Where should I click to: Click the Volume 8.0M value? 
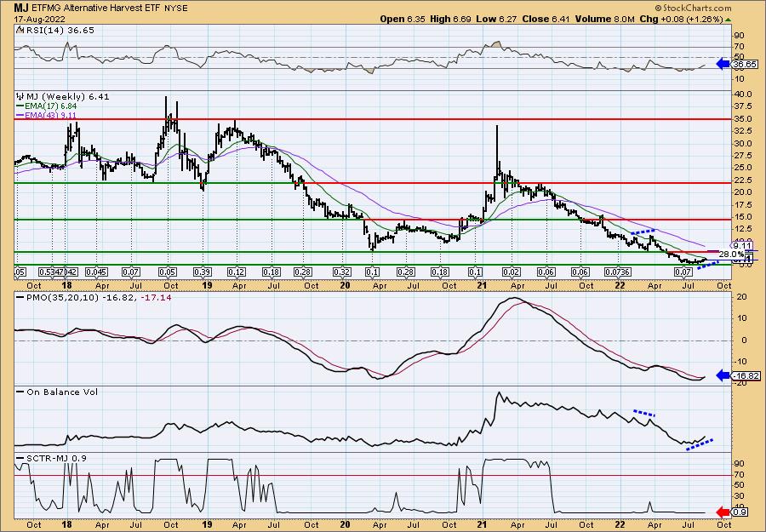(x=604, y=19)
